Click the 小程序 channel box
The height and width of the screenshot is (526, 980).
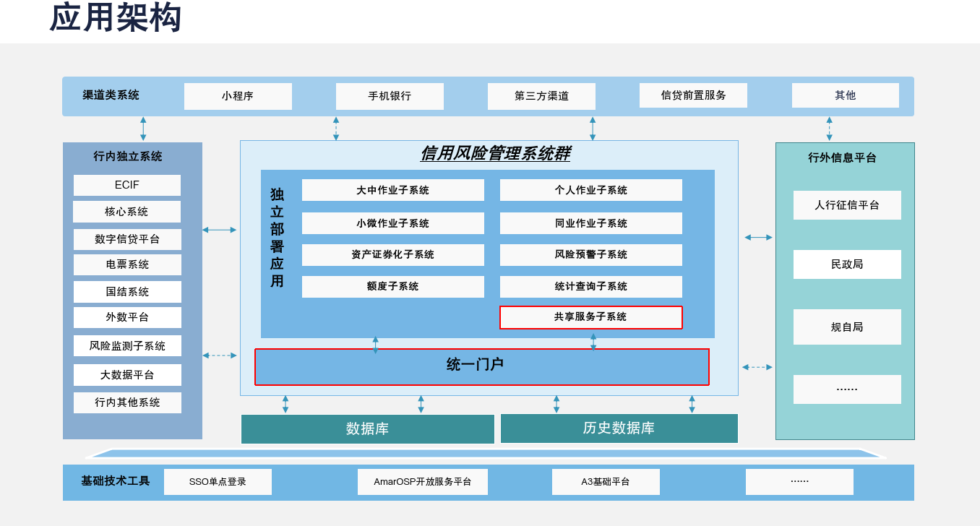pos(238,96)
